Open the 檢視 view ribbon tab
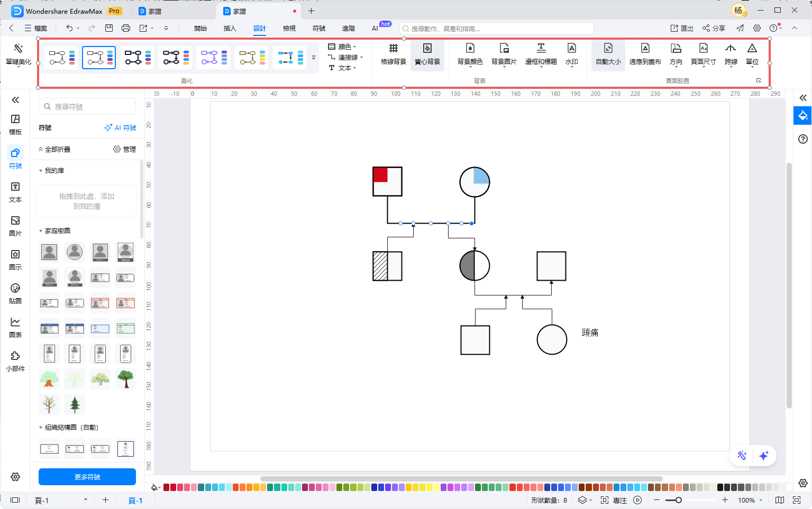The height and width of the screenshot is (509, 812). click(289, 29)
